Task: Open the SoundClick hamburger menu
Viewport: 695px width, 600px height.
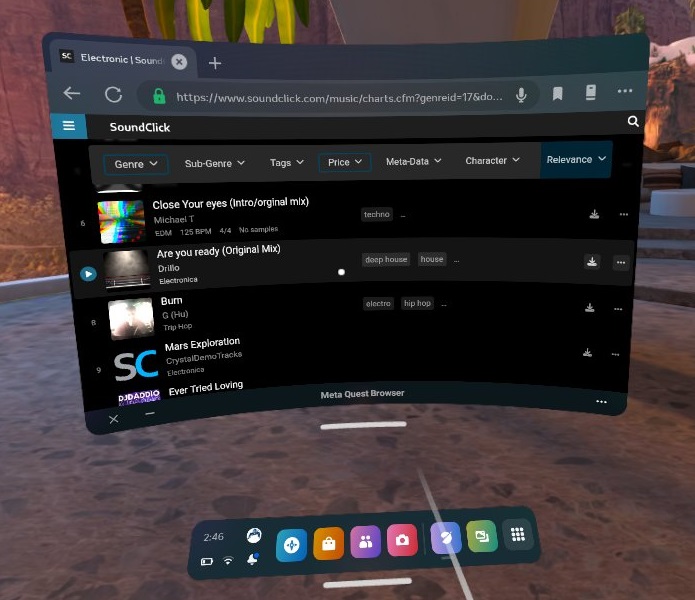Action: pos(69,126)
